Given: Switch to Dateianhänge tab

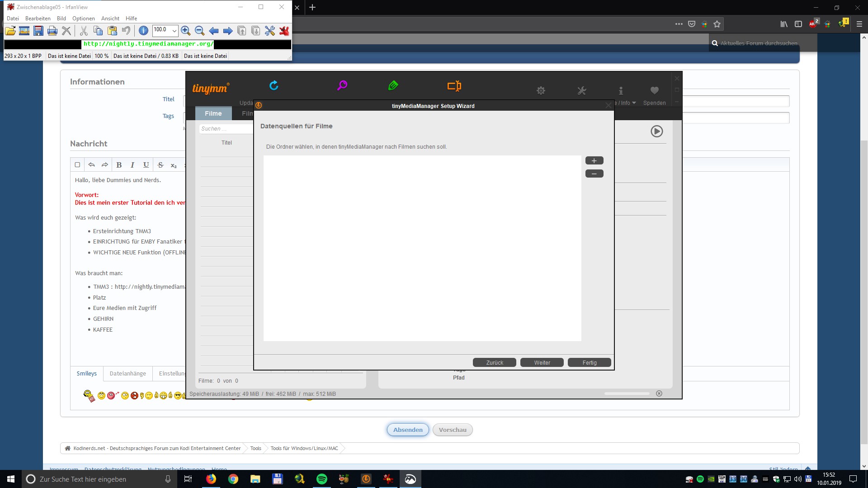Looking at the screenshot, I should coord(128,374).
